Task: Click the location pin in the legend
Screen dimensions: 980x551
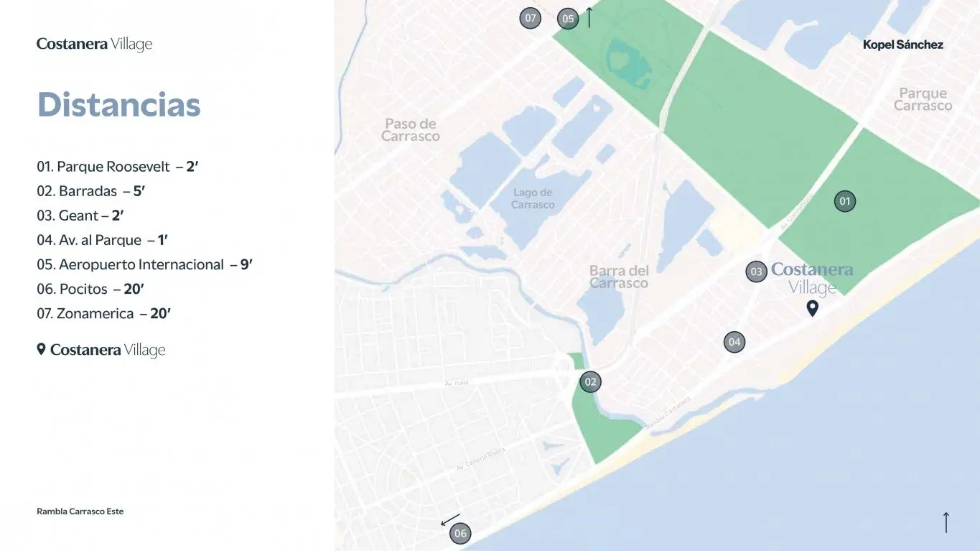Action: click(42, 350)
